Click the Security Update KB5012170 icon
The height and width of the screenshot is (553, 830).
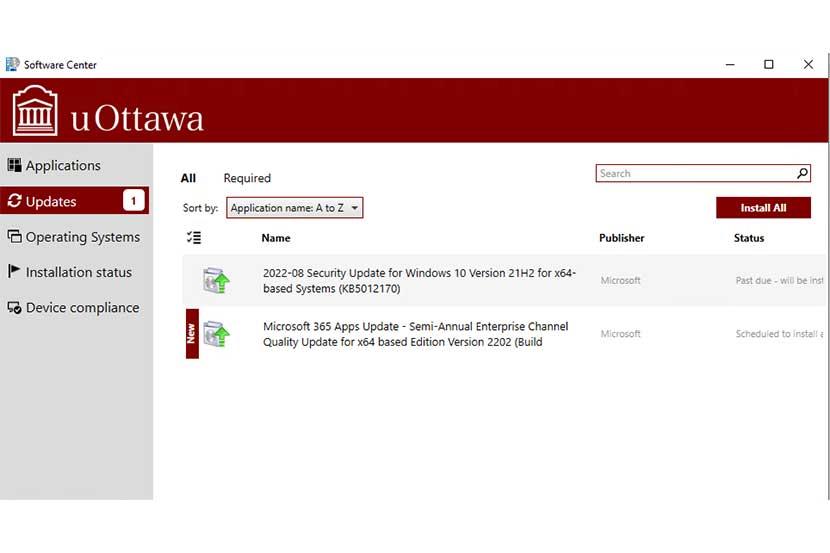pyautogui.click(x=216, y=281)
